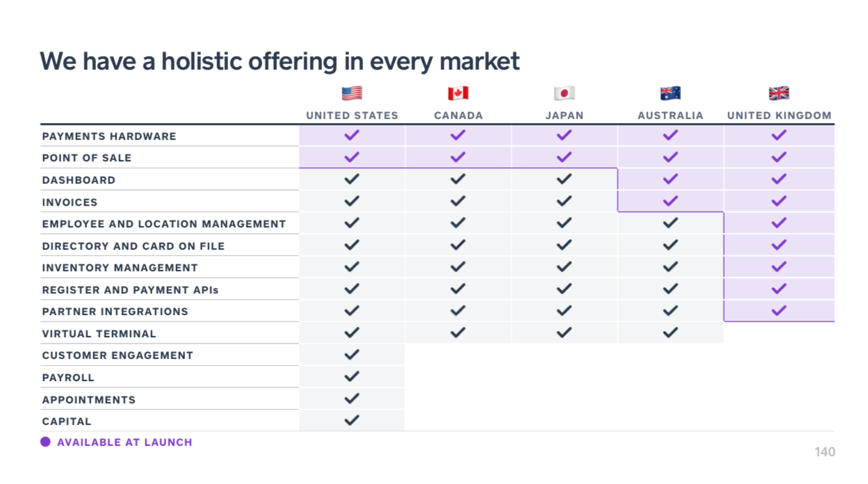Select the United Kingdom column header
Image resolution: width=868 pixels, height=484 pixels.
pos(779,115)
